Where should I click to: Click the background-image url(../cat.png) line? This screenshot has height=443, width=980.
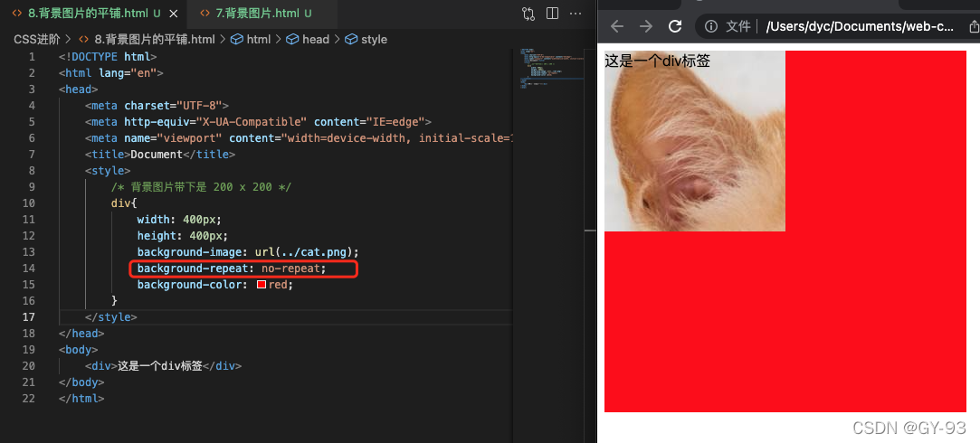point(248,252)
